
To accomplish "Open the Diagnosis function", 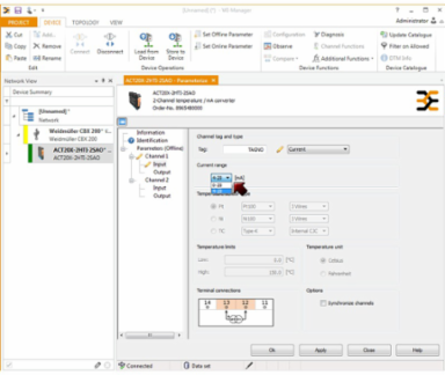I will 329,34.
